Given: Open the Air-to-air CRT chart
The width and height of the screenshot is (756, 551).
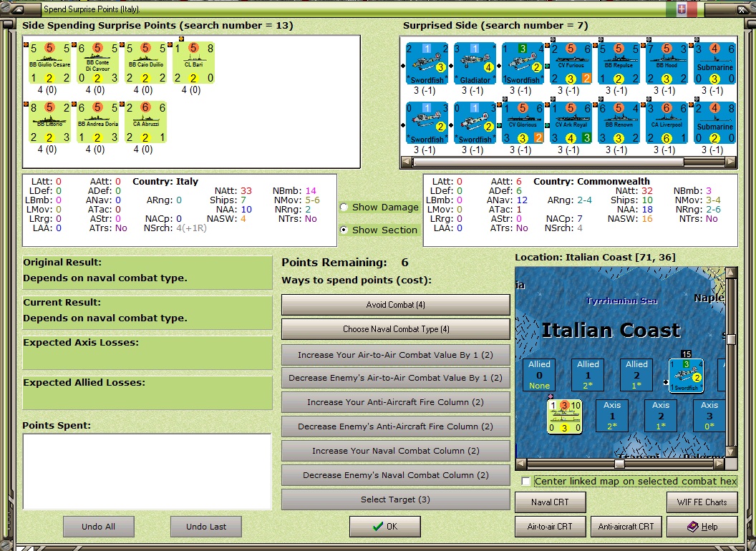Looking at the screenshot, I should (x=550, y=527).
